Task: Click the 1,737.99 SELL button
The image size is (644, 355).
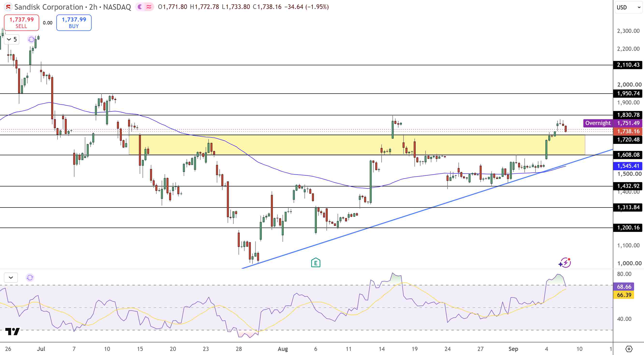Action: coord(22,22)
